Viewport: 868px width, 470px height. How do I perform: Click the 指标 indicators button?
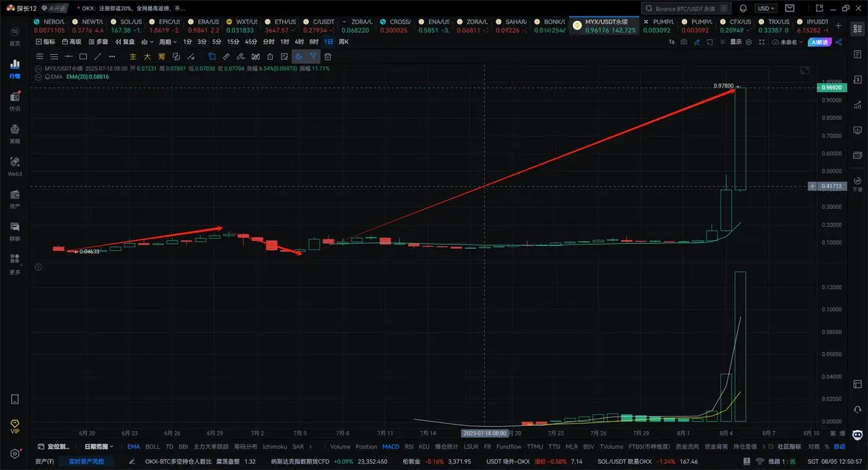45,42
